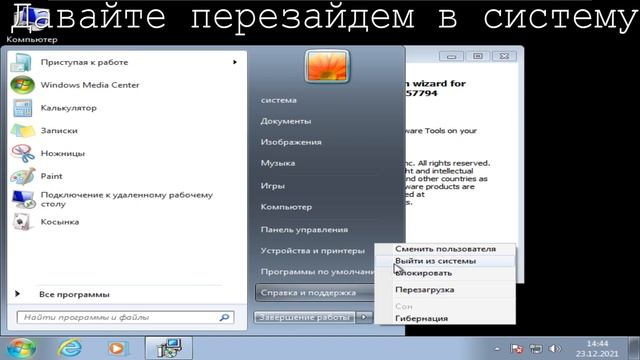Open Музыка
The height and width of the screenshot is (360, 640).
pos(278,163)
